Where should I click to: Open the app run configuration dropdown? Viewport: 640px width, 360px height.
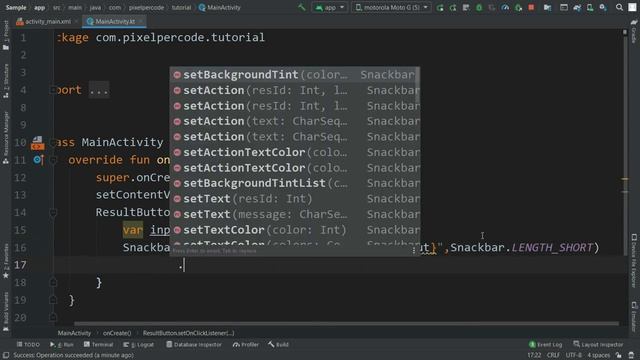click(x=329, y=7)
